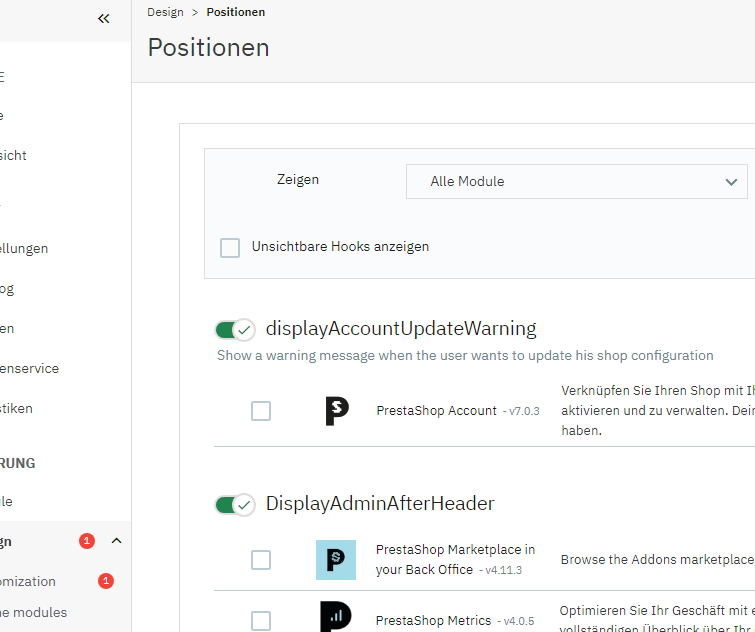The image size is (755, 632).
Task: Click the red badge on Design menu
Action: pos(87,541)
